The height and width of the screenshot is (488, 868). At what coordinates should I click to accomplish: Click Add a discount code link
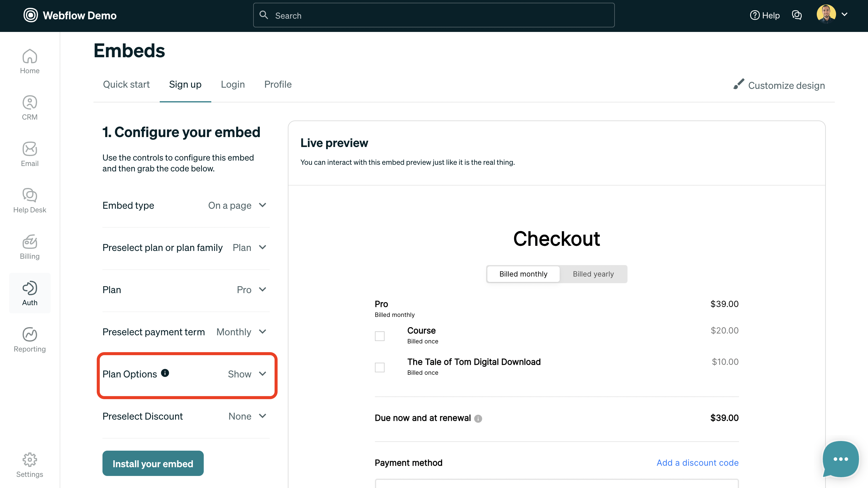pyautogui.click(x=697, y=463)
